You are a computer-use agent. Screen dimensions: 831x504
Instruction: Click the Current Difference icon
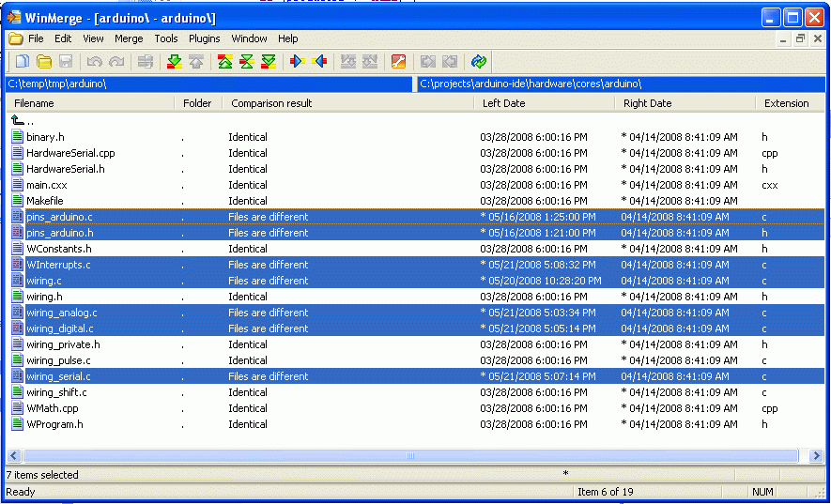coord(247,62)
